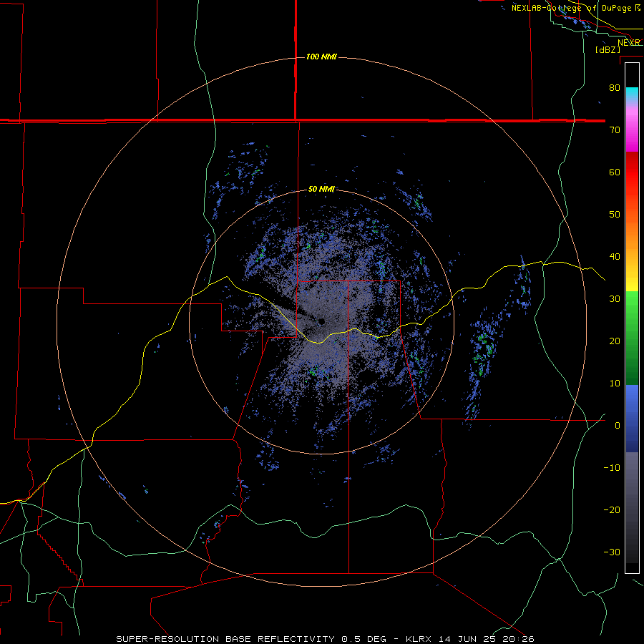644x644 pixels.
Task: Click the KLRX 14 JUN 25 20:26 timestamp
Action: click(x=470, y=639)
